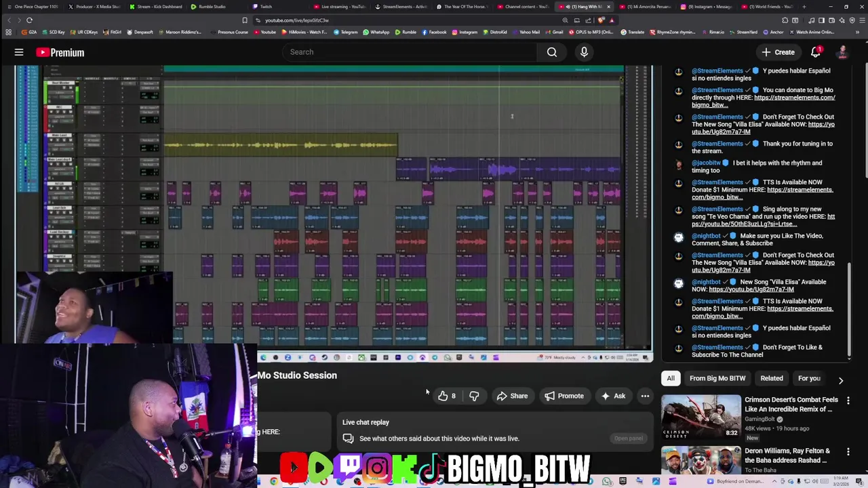Viewport: 868px width, 488px height.
Task: Open Chrome from the Windows taskbar
Action: coord(274,481)
